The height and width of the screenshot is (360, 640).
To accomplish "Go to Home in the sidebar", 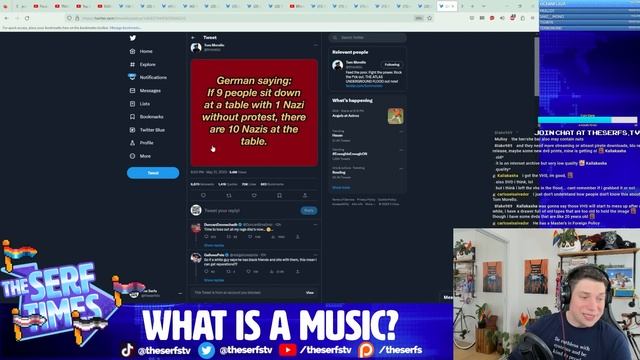I will click(141, 51).
